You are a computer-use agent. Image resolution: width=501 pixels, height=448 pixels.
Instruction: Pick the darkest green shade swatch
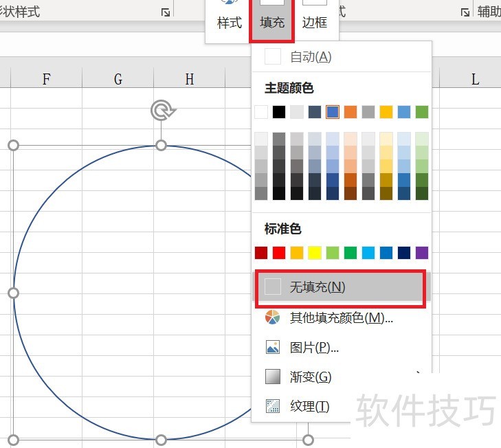click(422, 194)
